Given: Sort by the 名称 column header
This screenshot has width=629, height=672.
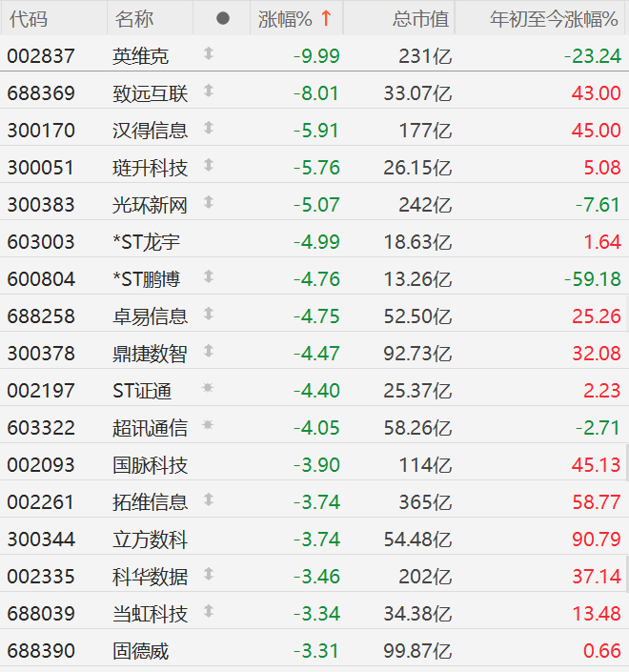Looking at the screenshot, I should (134, 19).
